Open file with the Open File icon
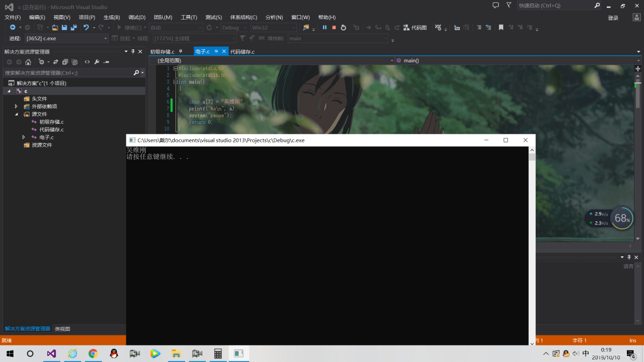This screenshot has height=362, width=644. [x=55, y=28]
